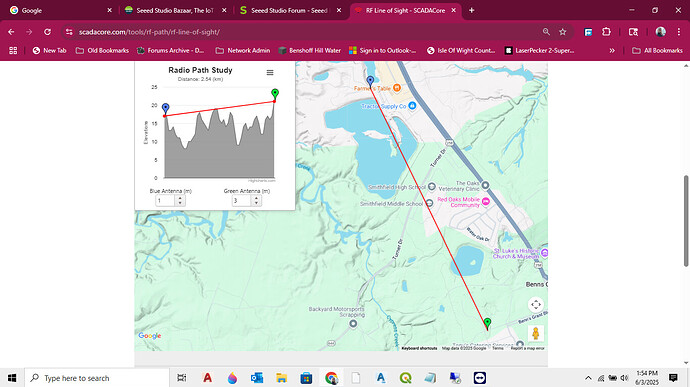Image resolution: width=690 pixels, height=387 pixels.
Task: Click the page vertical scrollbar
Action: (686, 221)
